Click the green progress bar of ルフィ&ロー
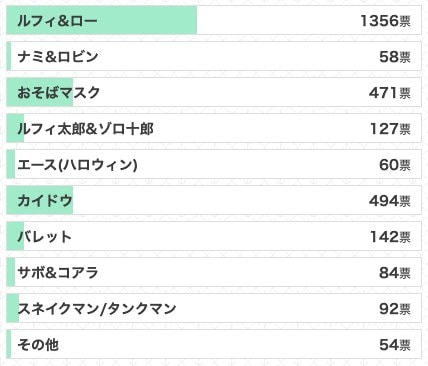 [102, 20]
